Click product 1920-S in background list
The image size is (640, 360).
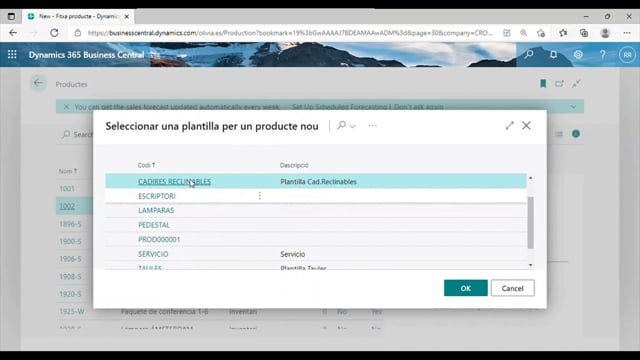point(70,294)
